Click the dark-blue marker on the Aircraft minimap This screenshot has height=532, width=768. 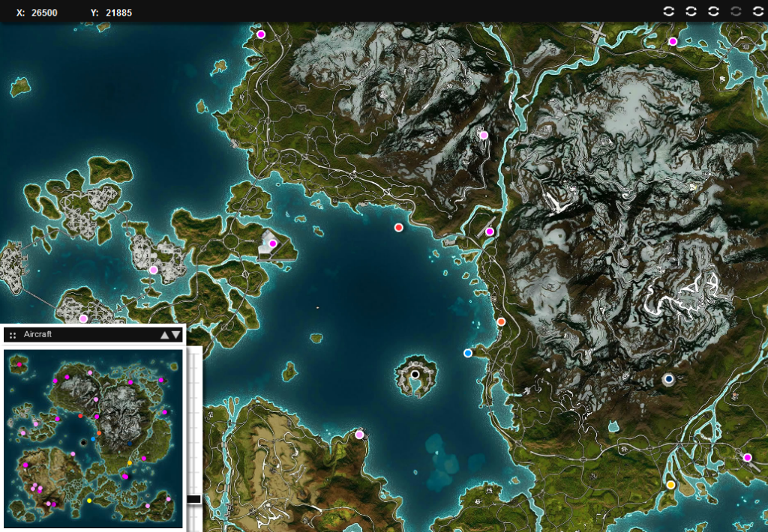[x=130, y=444]
